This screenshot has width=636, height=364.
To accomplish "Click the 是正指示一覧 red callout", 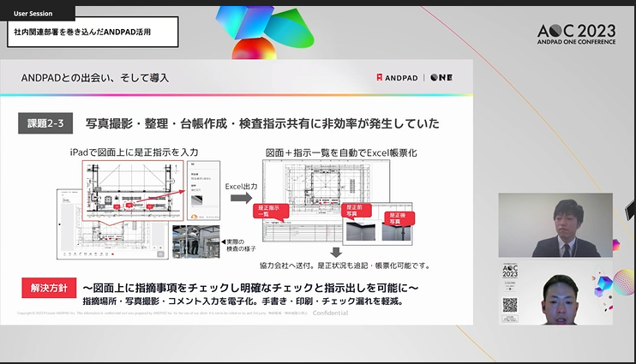I will 270,211.
